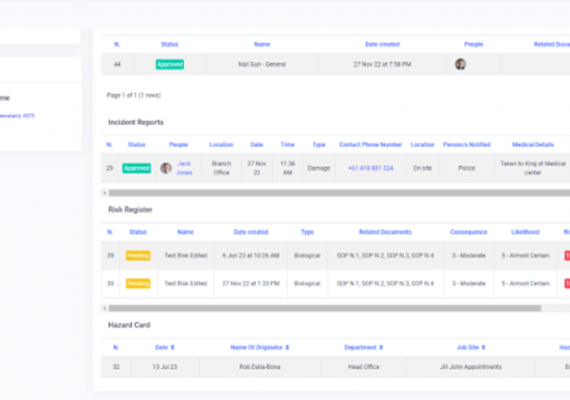The width and height of the screenshot is (570, 400).
Task: Click Type header in Risk Register table
Action: tap(307, 232)
